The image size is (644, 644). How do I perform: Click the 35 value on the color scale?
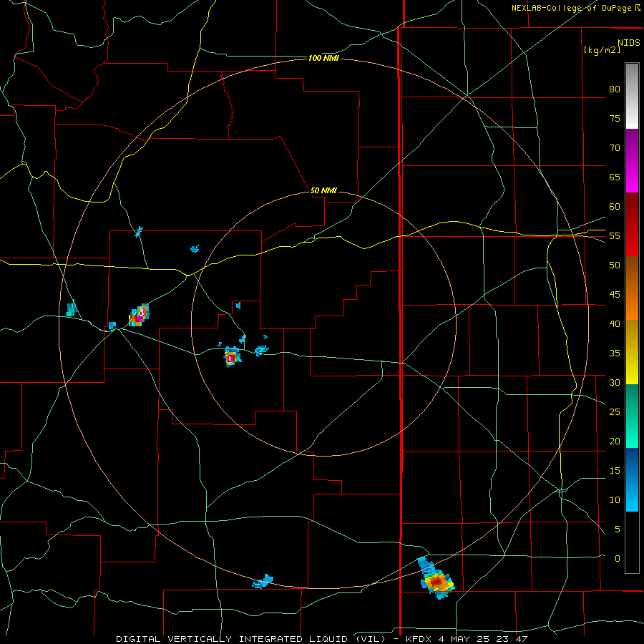click(x=615, y=353)
